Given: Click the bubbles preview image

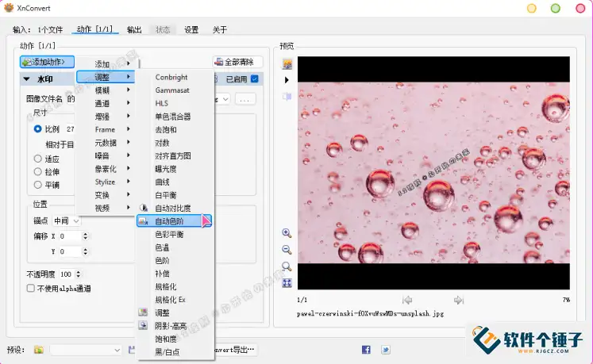Looking at the screenshot, I should pyautogui.click(x=433, y=173).
